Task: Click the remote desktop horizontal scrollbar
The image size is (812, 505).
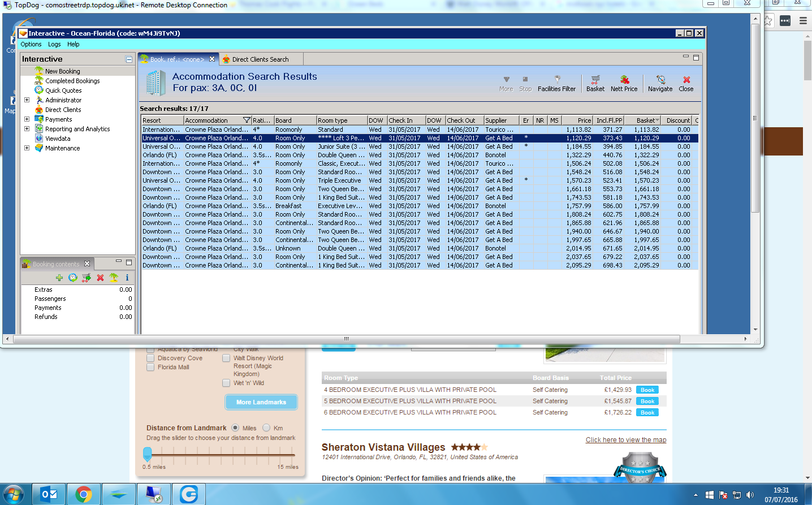Action: point(346,339)
